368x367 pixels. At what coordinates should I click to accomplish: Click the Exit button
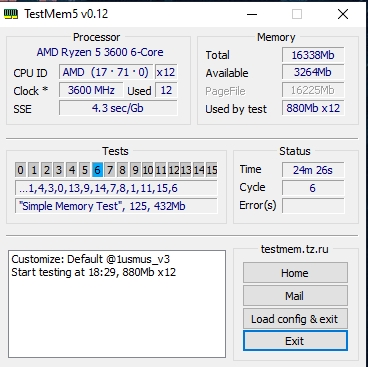pyautogui.click(x=295, y=341)
